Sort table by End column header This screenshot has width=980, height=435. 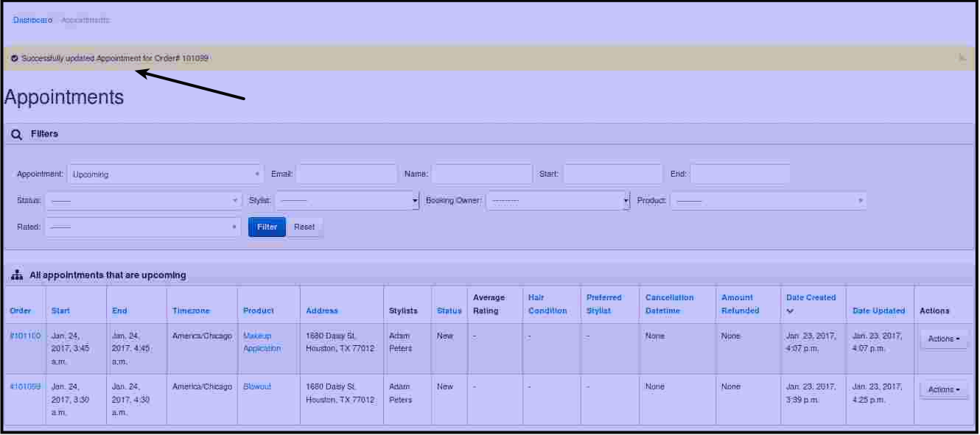pyautogui.click(x=119, y=311)
